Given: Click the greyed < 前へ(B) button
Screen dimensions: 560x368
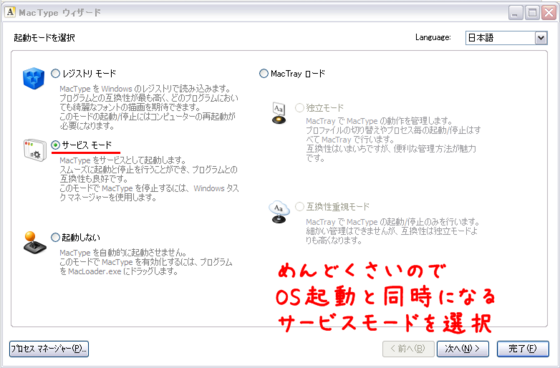Looking at the screenshot, I should pos(408,349).
